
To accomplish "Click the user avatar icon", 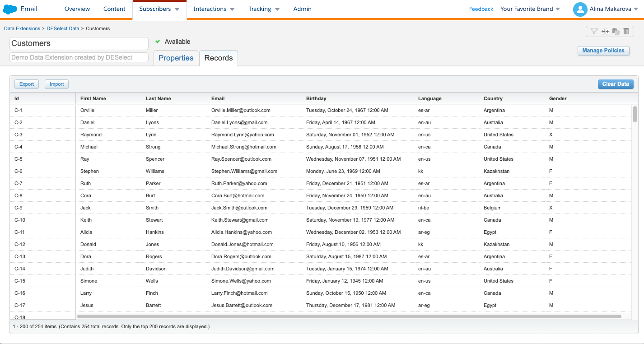I will 580,9.
